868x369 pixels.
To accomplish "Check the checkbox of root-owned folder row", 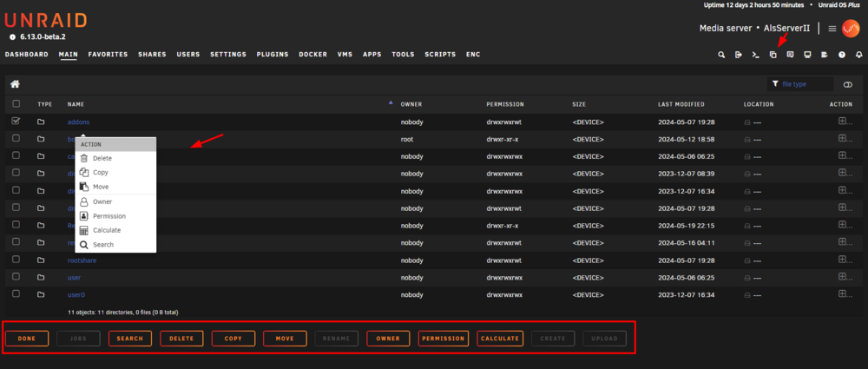I will click(x=16, y=138).
